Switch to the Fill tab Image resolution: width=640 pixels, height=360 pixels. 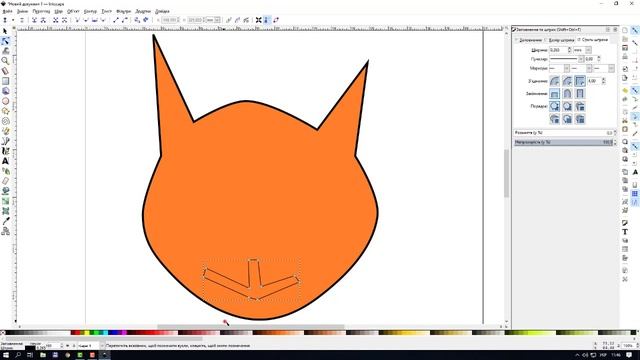tap(530, 40)
